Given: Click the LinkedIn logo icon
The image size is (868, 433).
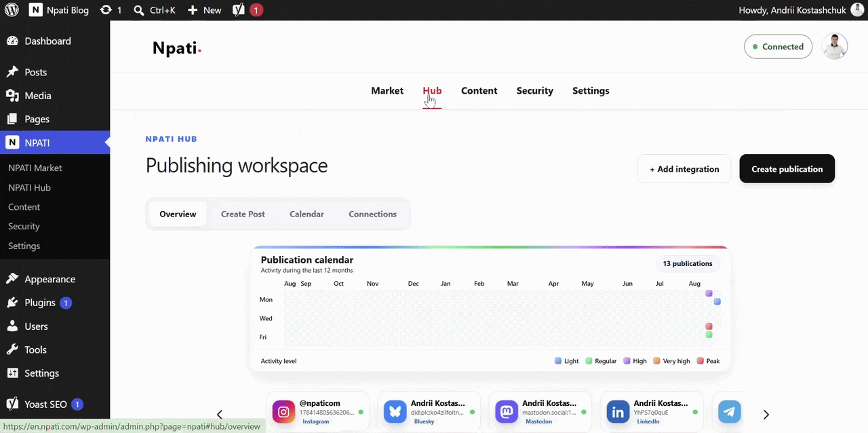Looking at the screenshot, I should (618, 411).
